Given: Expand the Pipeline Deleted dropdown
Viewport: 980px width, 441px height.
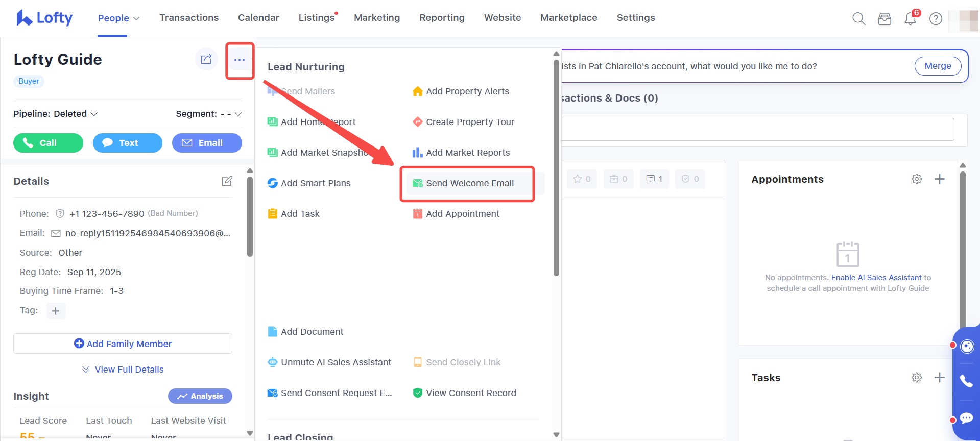Looking at the screenshot, I should pyautogui.click(x=55, y=114).
